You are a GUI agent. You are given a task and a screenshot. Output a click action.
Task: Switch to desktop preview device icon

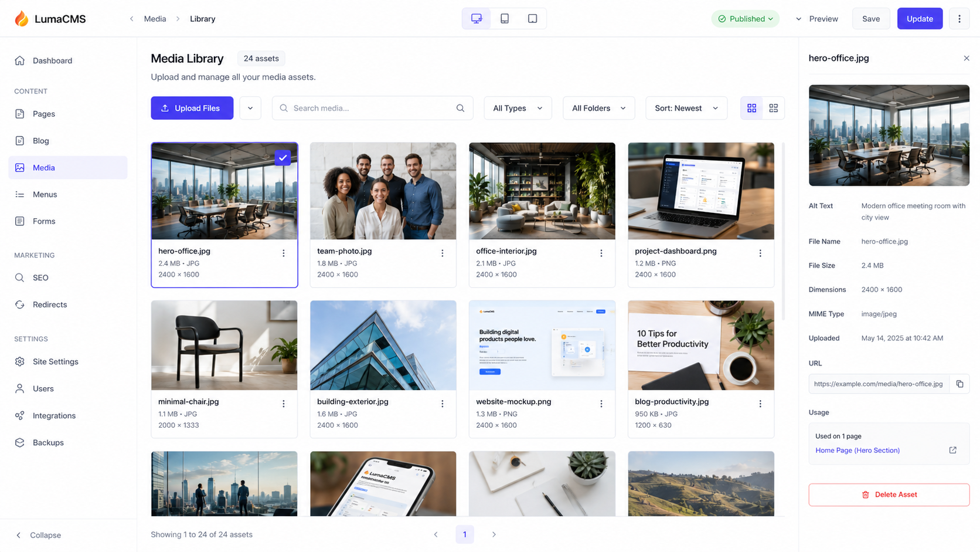pos(477,19)
